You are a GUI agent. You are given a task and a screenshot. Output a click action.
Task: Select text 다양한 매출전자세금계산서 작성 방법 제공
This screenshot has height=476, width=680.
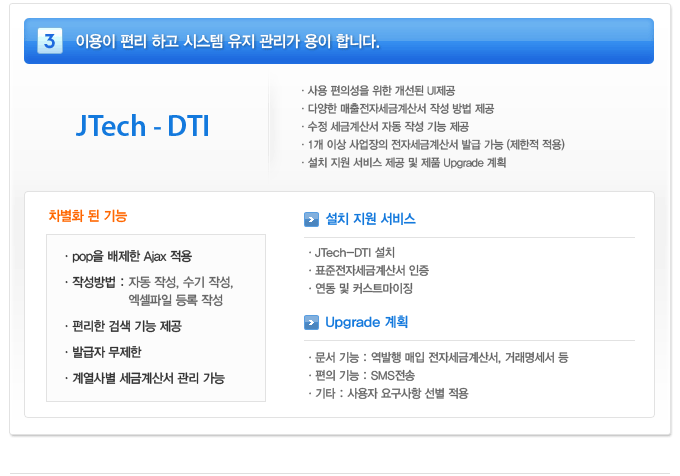tap(401, 108)
